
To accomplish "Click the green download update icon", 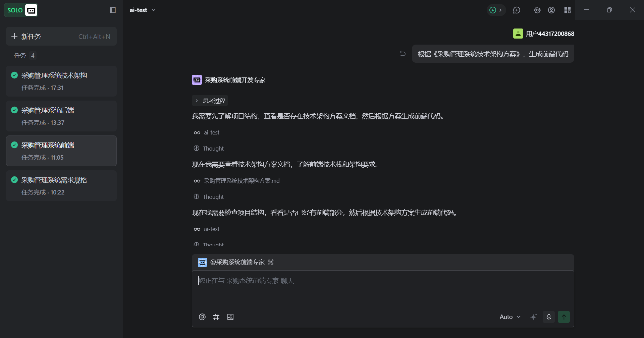I will [x=492, y=10].
